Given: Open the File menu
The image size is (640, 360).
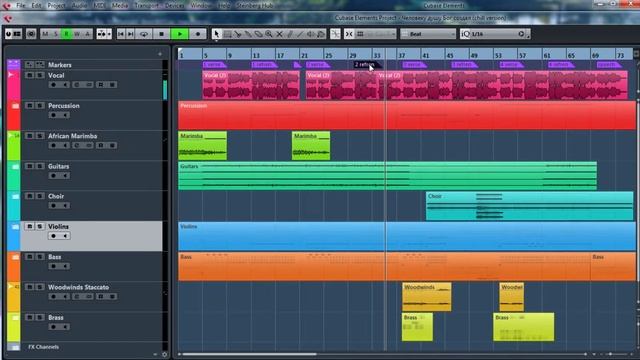Looking at the screenshot, I should 20,6.
